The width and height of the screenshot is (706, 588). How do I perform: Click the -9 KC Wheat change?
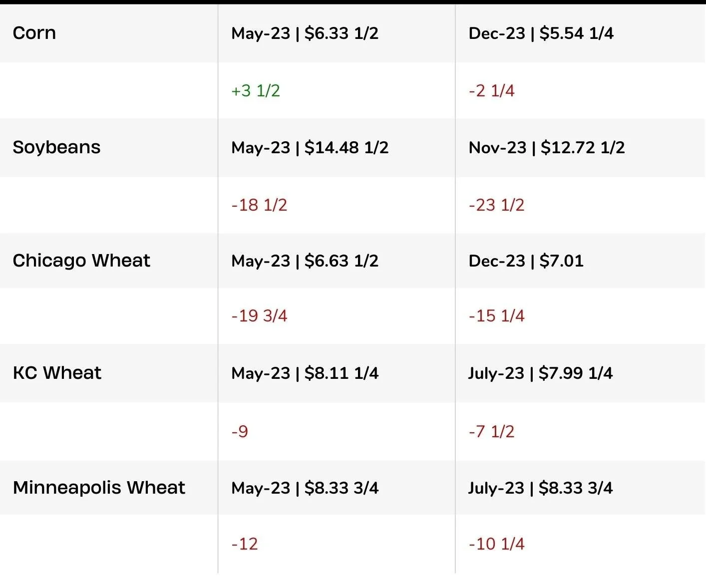240,431
